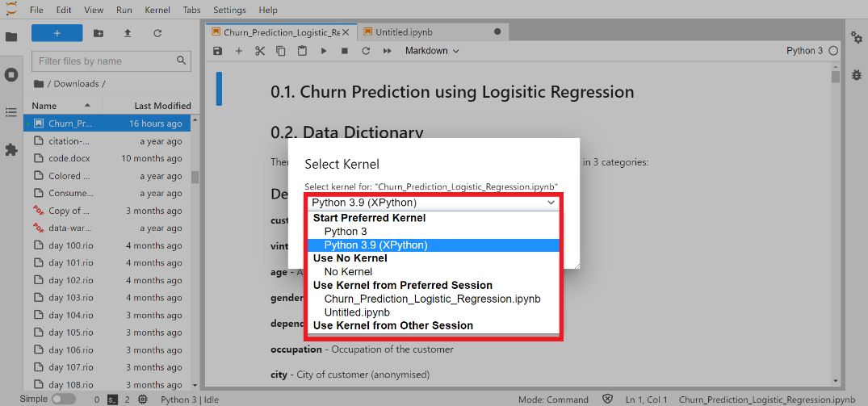
Task: Open the Edit menu
Action: 64,10
